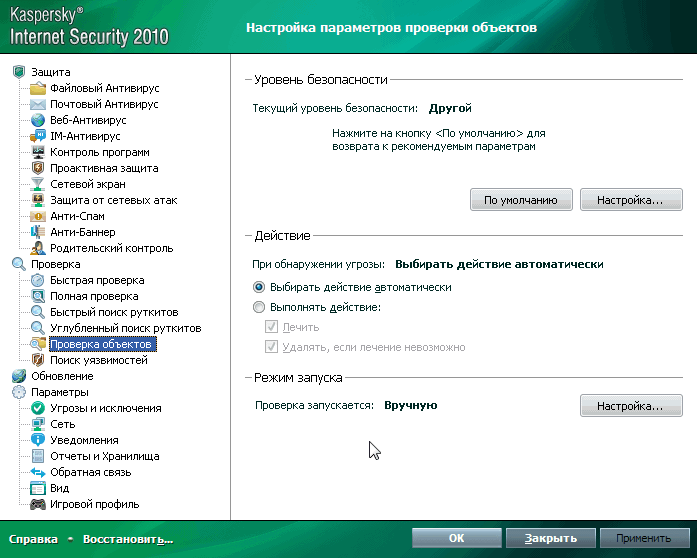Click the icon for Отчеты и Хранилища
Image resolution: width=697 pixels, height=558 pixels.
point(38,456)
